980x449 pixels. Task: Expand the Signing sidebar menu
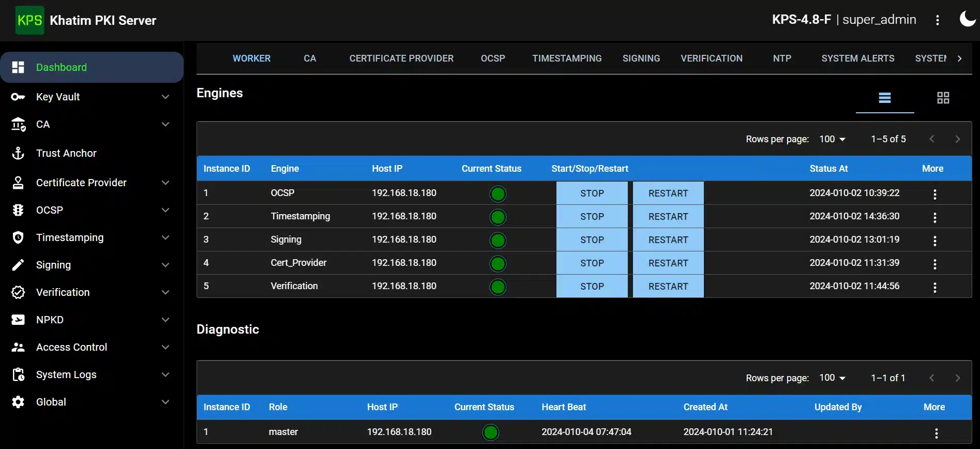click(165, 265)
